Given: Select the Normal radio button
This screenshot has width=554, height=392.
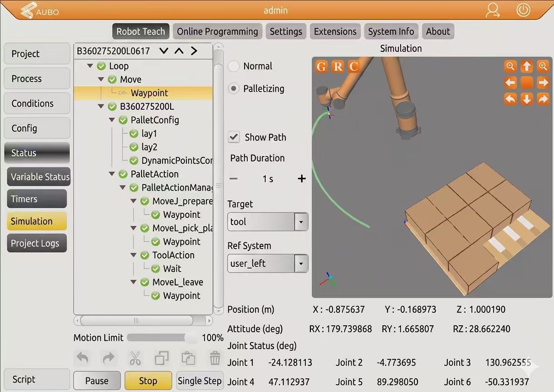Looking at the screenshot, I should pyautogui.click(x=233, y=66).
